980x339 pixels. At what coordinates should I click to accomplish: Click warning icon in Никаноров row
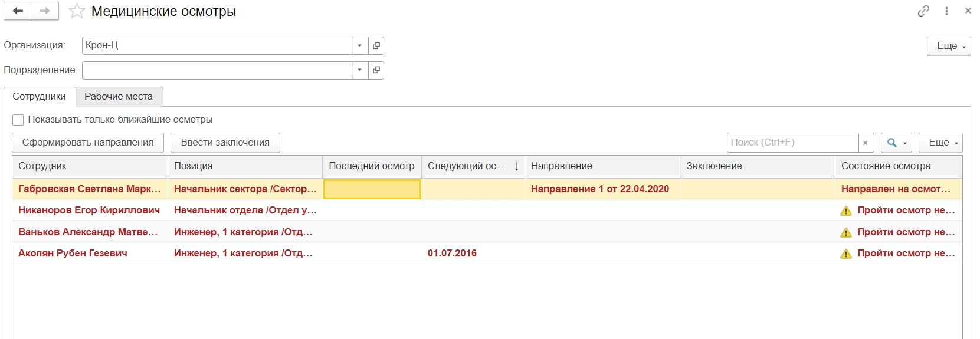pyautogui.click(x=846, y=210)
